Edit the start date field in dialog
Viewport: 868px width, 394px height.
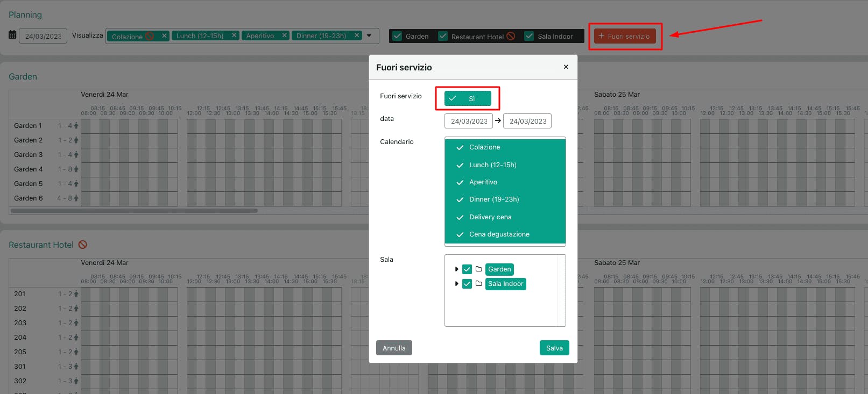pos(469,121)
